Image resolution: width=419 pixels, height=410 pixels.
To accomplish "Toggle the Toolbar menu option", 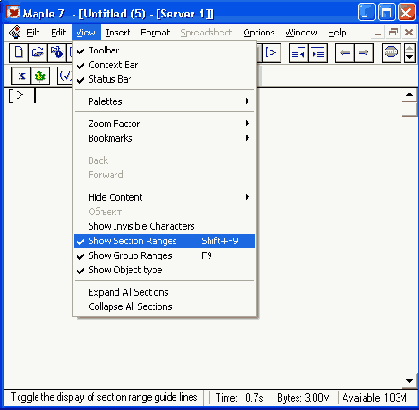I will click(x=164, y=50).
